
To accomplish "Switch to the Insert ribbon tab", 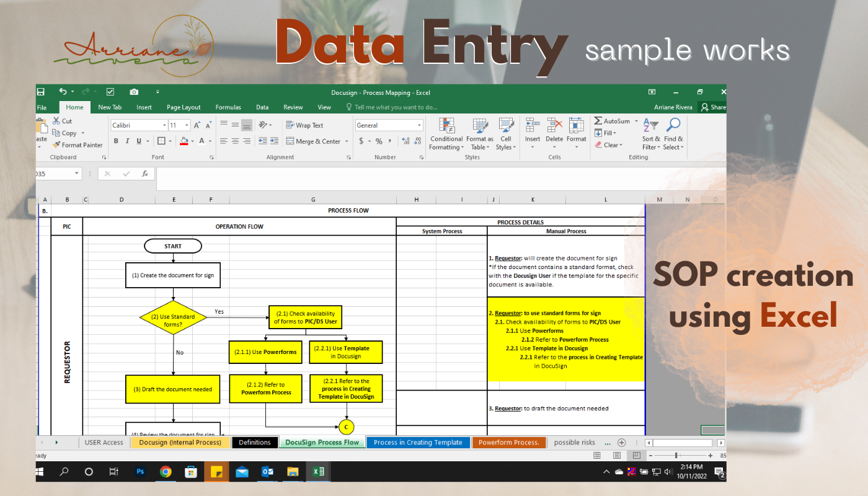I will point(144,107).
